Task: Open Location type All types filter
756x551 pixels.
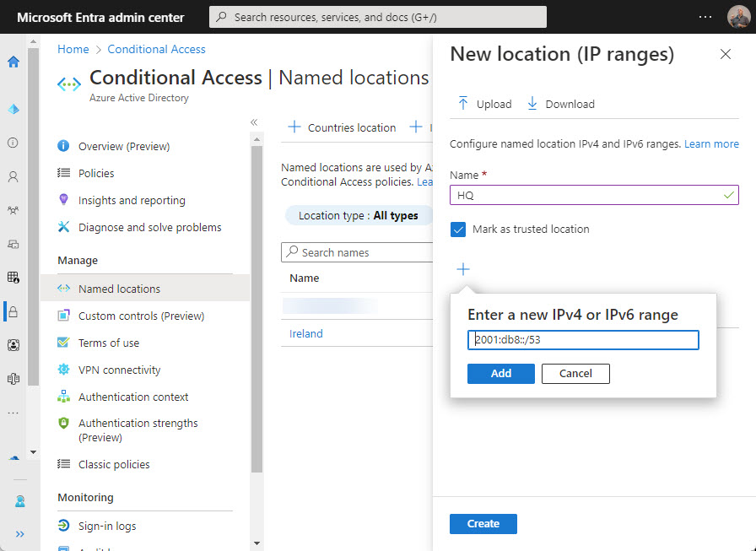Action: (359, 215)
